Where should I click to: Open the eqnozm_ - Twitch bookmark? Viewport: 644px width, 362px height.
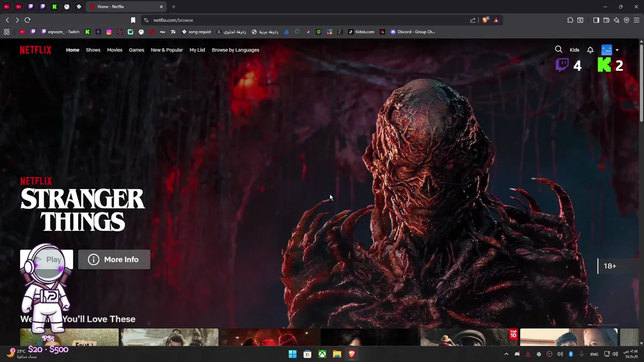(60, 32)
